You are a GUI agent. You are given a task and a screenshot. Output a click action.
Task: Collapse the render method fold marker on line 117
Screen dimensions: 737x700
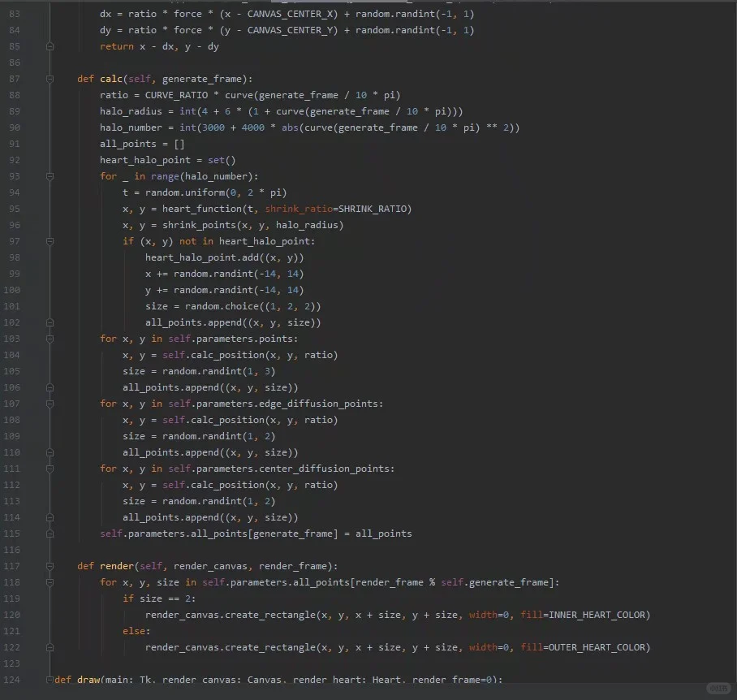tap(50, 566)
